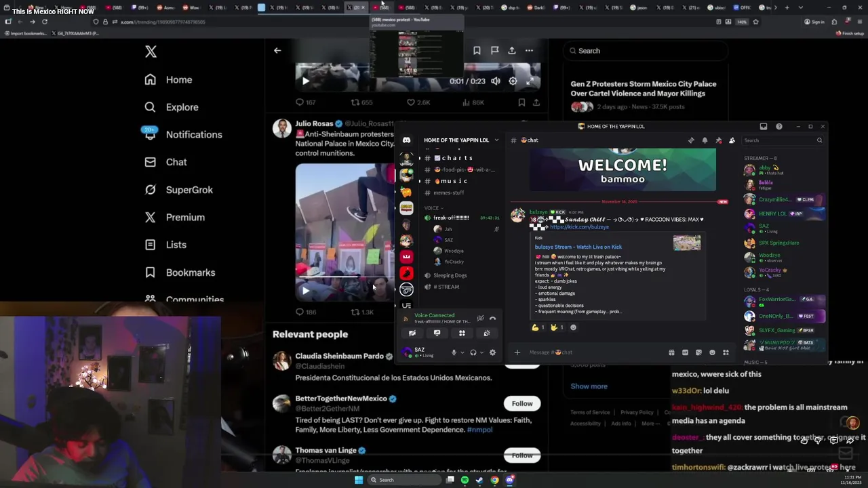This screenshot has width=868, height=488.
Task: Reply to the tweet with 167 replies
Action: (306, 102)
